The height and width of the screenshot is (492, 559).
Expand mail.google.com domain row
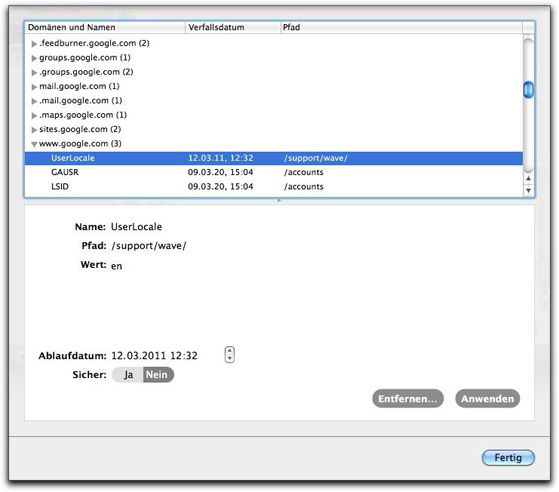click(x=34, y=87)
